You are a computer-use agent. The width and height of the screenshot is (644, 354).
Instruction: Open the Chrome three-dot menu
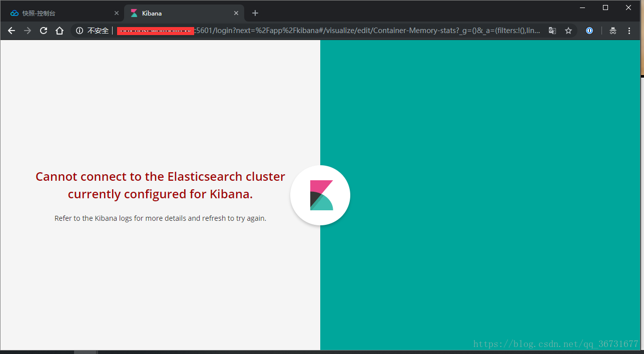click(x=629, y=31)
